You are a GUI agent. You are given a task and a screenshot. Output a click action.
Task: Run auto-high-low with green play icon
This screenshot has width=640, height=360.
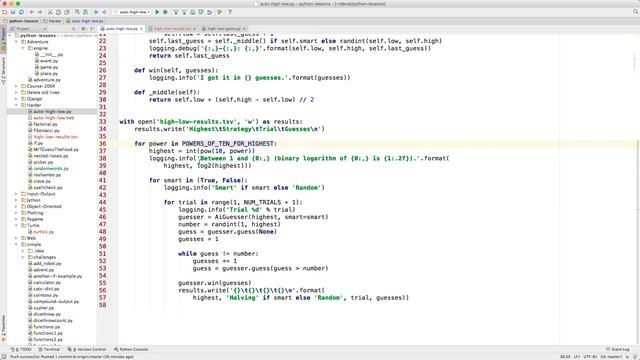point(157,12)
